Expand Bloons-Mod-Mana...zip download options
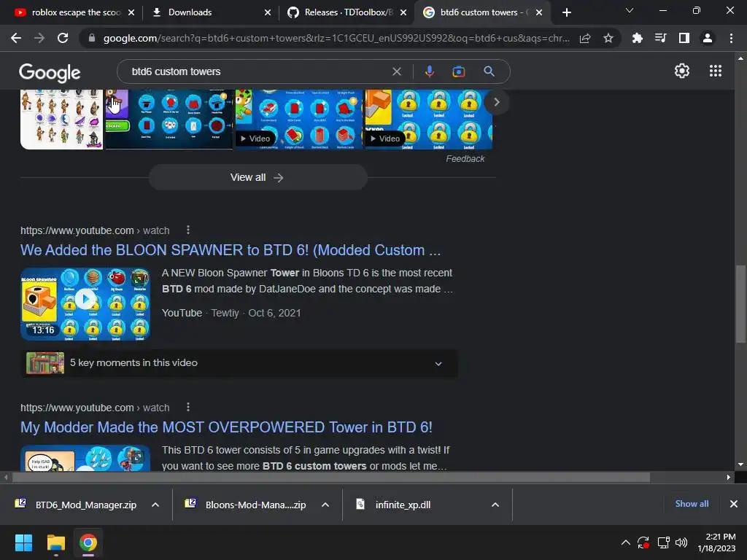This screenshot has height=560, width=747. [325, 505]
